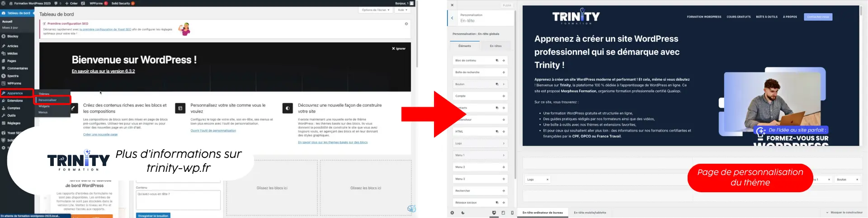Click the WordPress logo in admin bar
Image resolution: width=868 pixels, height=218 pixels.
(4, 3)
